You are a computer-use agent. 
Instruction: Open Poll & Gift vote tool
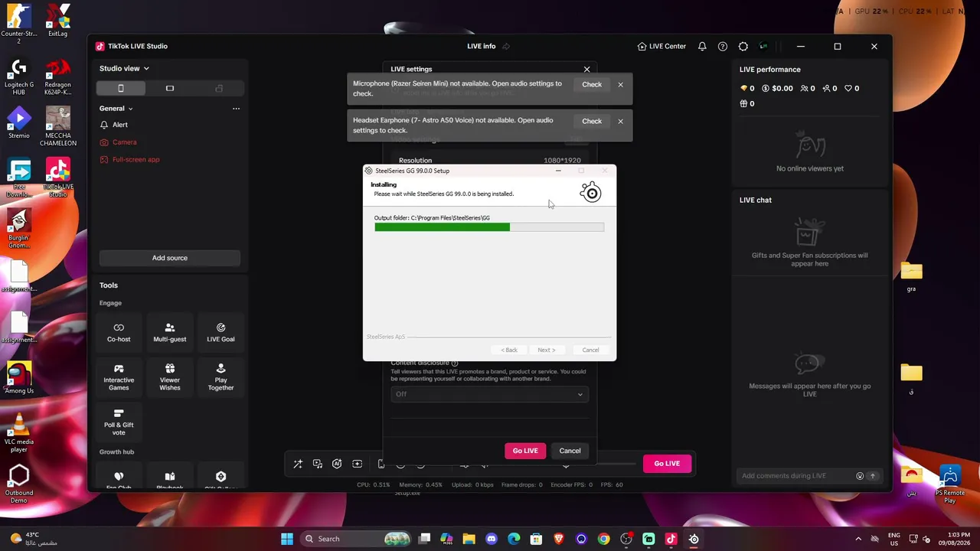coord(119,422)
